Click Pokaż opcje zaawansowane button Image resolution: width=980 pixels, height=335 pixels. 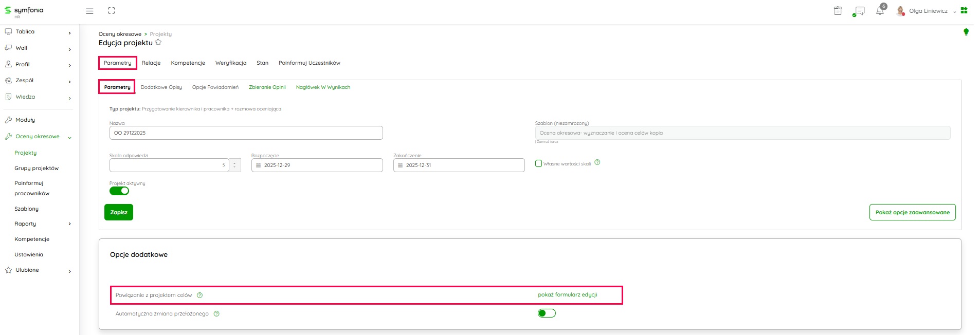[912, 212]
